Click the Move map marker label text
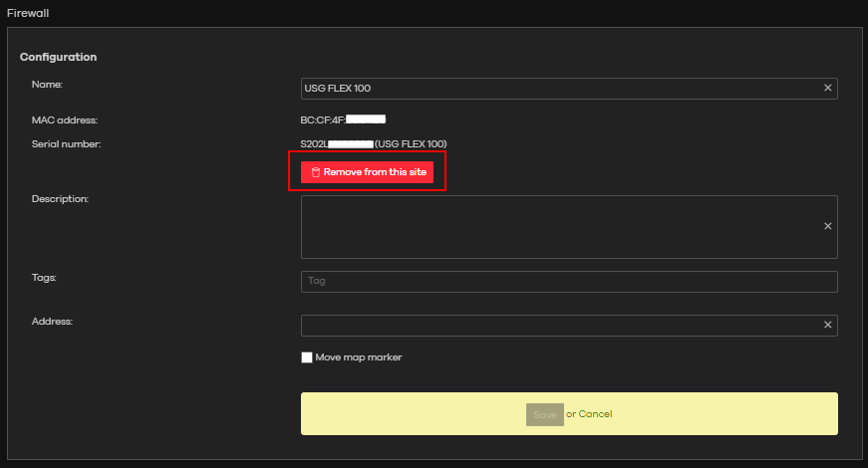Screen dimensions: 868x468 pos(358,357)
